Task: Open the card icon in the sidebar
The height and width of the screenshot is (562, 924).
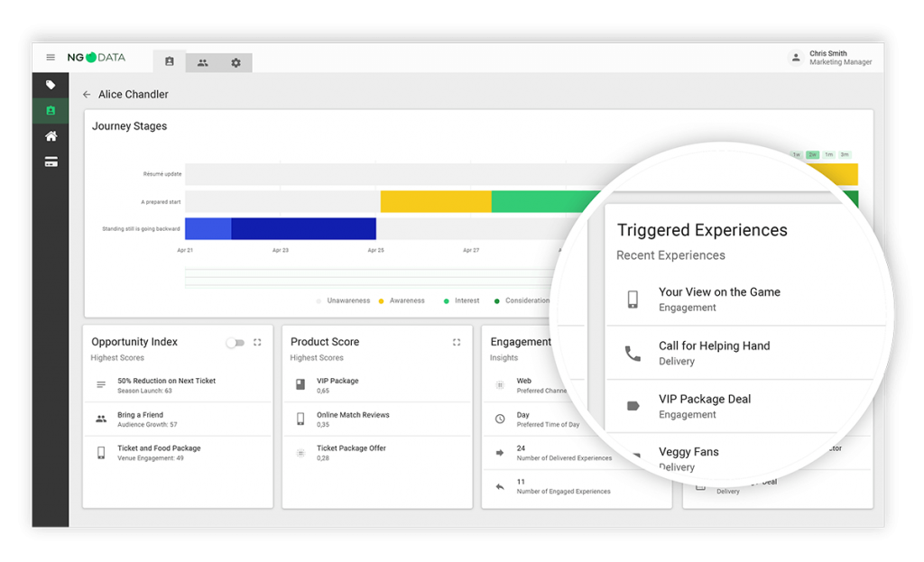Action: click(51, 162)
